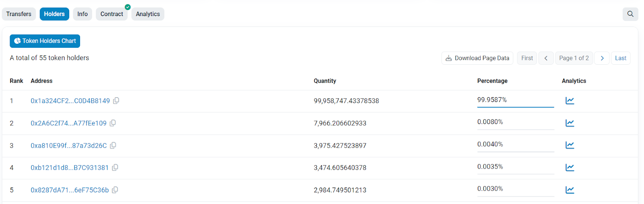Click the search magnifier icon
Viewport: 644px width, 204px height.
[x=630, y=14]
